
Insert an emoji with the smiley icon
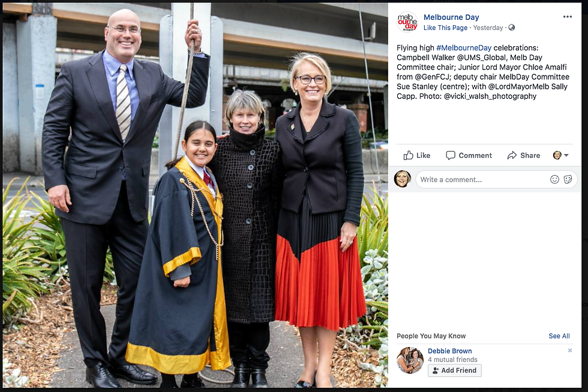[554, 179]
